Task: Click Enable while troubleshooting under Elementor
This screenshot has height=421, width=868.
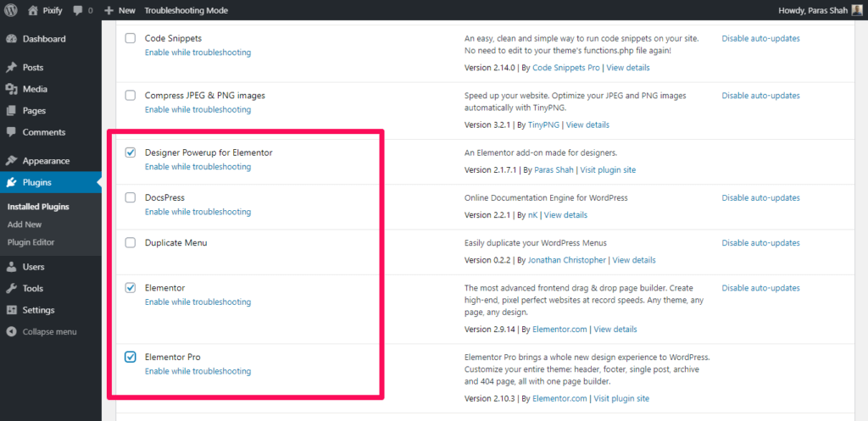Action: pos(198,302)
